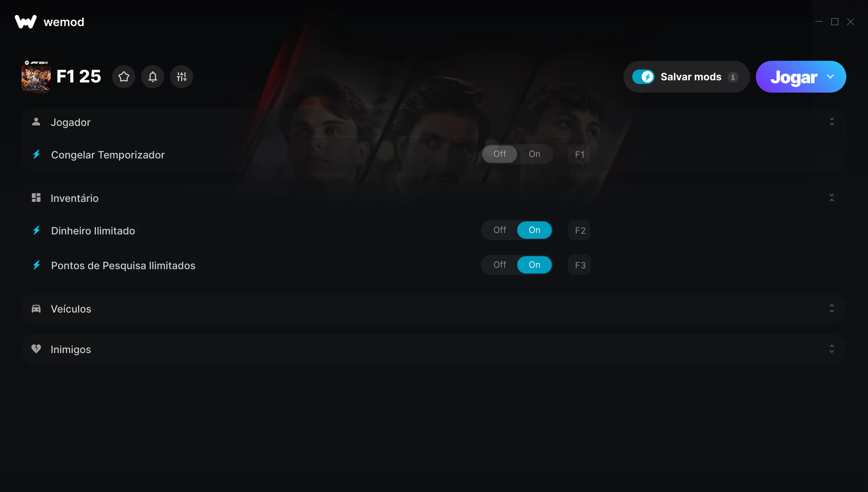Turn Off Pontos de Pesquisa Ilimitados
Screen dimensions: 868x492
click(500, 265)
